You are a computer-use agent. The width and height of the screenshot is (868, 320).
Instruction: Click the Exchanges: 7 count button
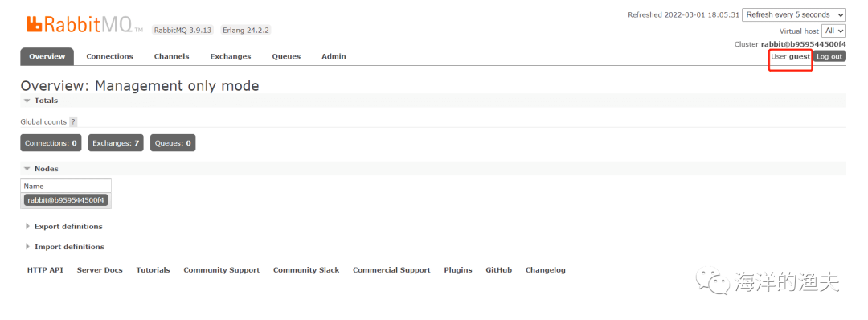pos(116,143)
